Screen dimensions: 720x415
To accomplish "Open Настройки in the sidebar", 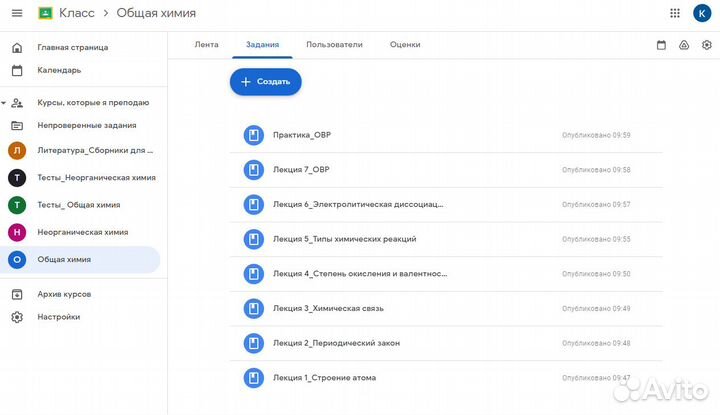I will point(59,317).
